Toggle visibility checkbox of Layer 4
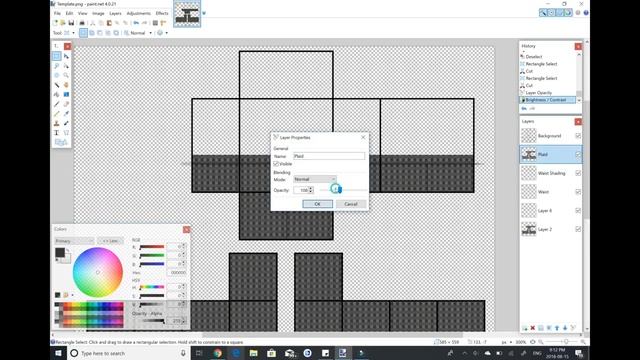 (578, 211)
